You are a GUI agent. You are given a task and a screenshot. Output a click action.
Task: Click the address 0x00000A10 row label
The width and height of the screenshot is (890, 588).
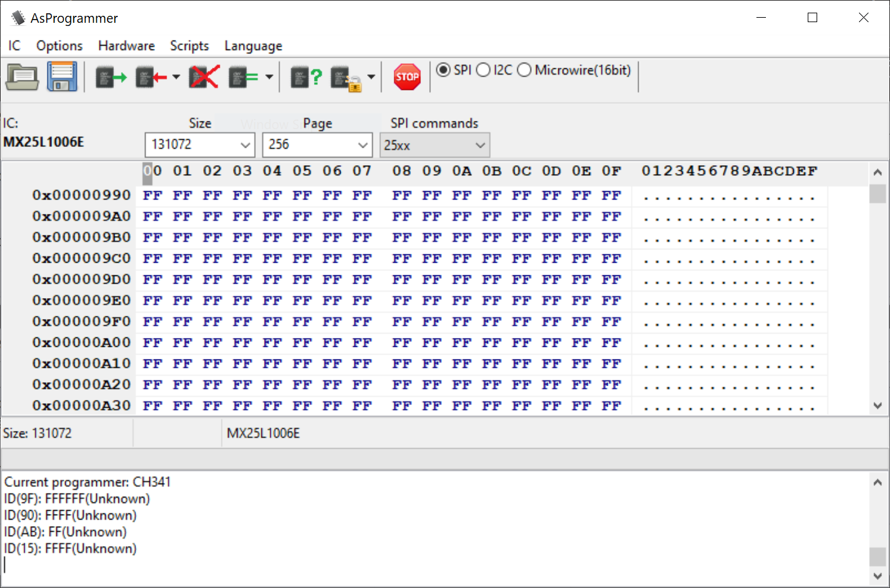tap(82, 363)
